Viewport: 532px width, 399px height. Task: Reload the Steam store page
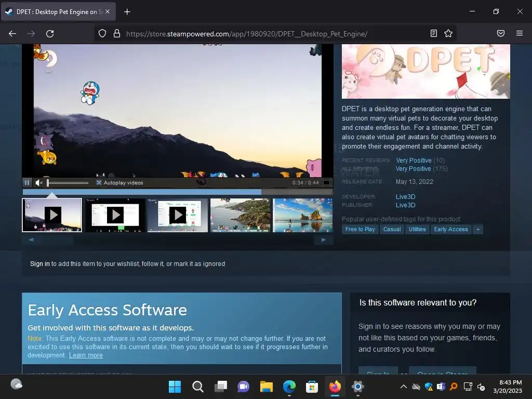[50, 34]
